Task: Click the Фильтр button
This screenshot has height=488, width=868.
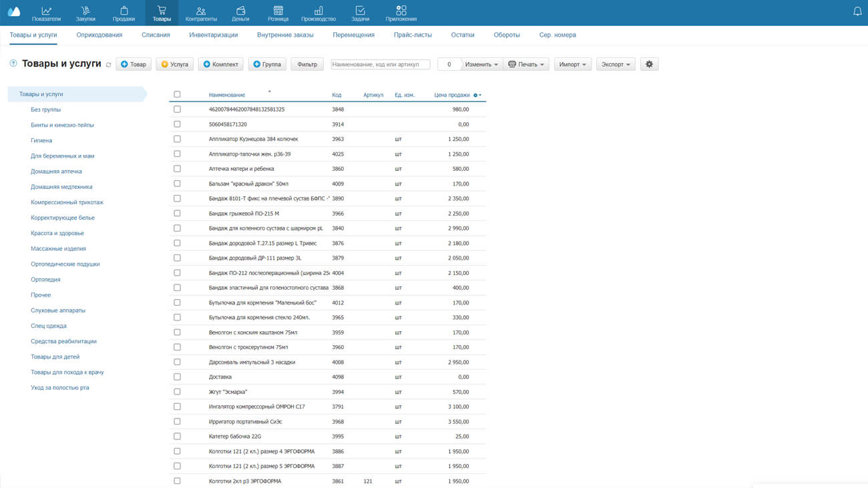Action: click(307, 65)
